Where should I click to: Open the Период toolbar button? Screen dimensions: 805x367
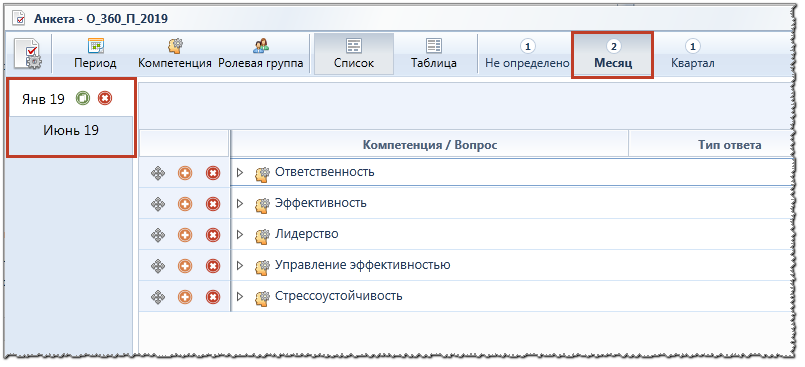pos(95,54)
